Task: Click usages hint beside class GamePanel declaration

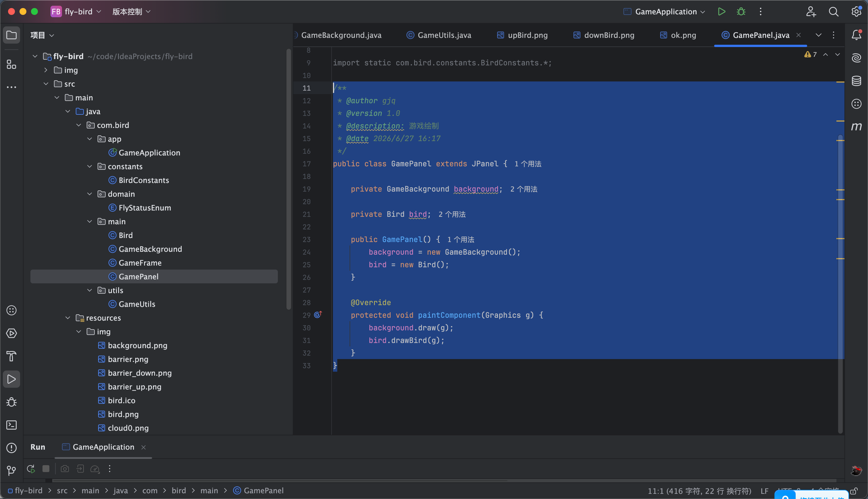Action: click(x=528, y=164)
